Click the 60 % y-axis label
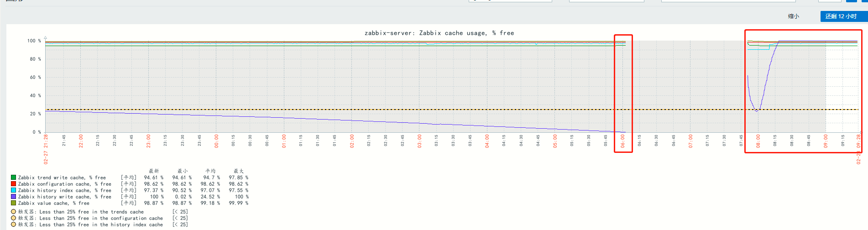The image size is (868, 230). (x=35, y=77)
